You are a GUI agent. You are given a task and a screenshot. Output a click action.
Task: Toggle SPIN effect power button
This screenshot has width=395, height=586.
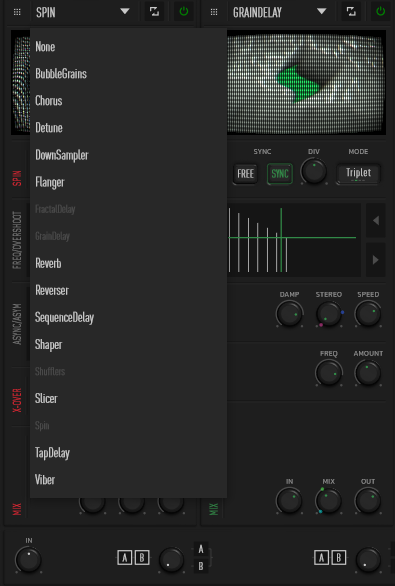pos(183,12)
